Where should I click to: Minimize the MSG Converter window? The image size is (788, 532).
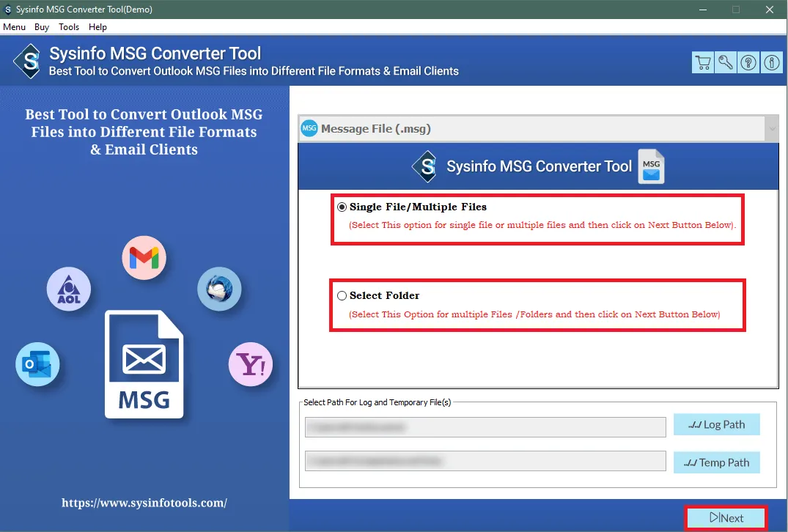702,10
